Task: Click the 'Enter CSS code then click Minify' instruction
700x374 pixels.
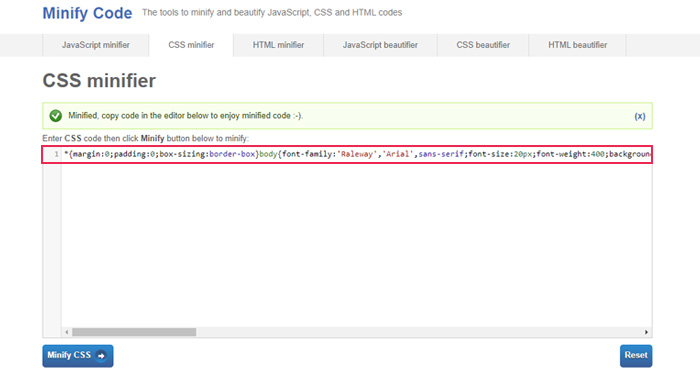Action: tap(146, 138)
